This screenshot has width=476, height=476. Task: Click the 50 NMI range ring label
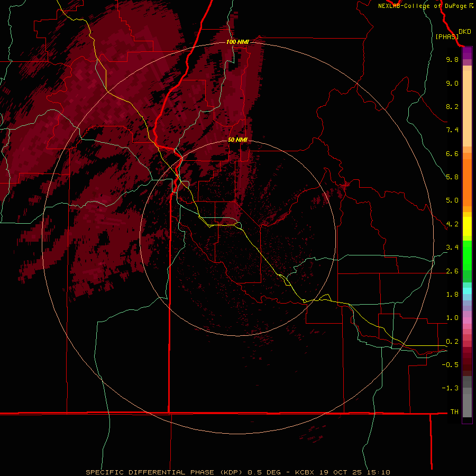point(237,140)
